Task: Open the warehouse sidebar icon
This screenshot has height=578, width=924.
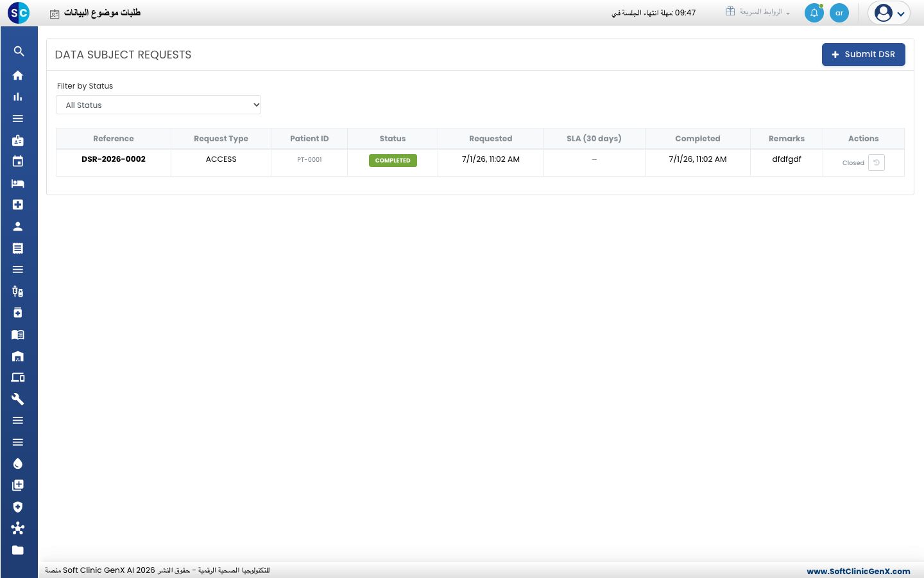Action: click(x=18, y=356)
